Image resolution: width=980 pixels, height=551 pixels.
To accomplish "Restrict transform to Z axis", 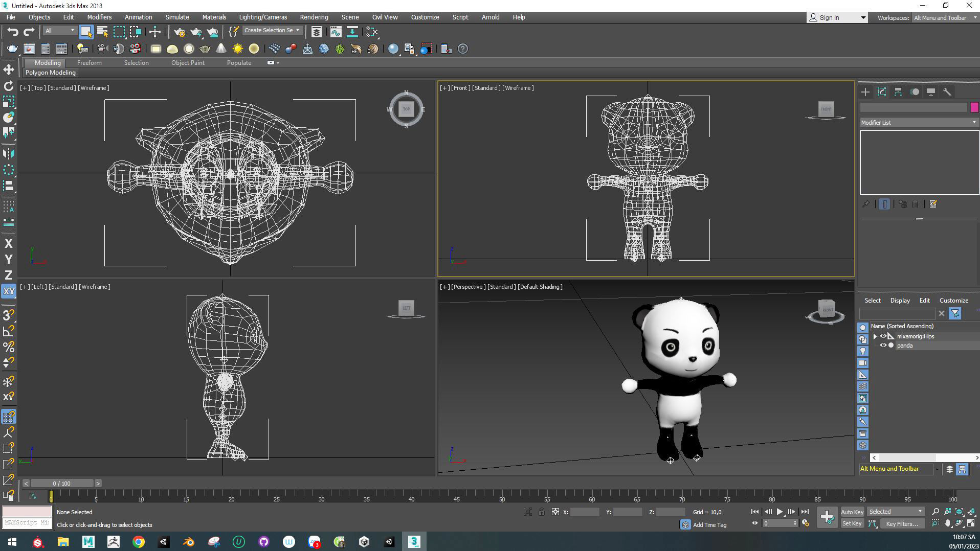I will (x=9, y=275).
